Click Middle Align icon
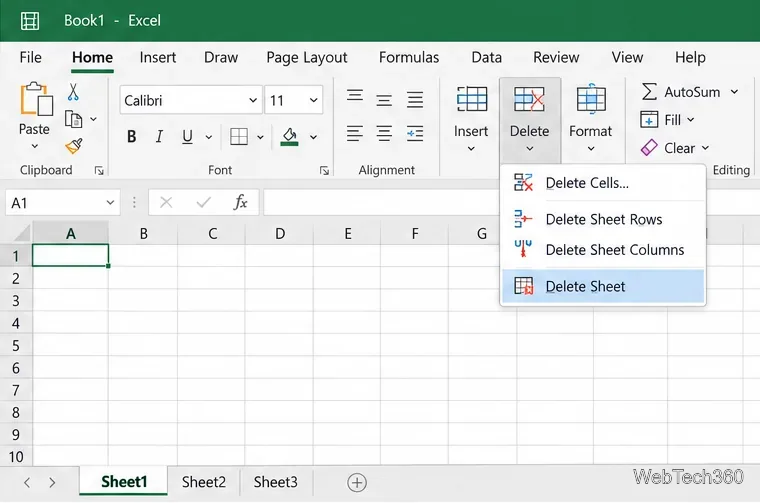The height and width of the screenshot is (503, 760). [x=384, y=100]
